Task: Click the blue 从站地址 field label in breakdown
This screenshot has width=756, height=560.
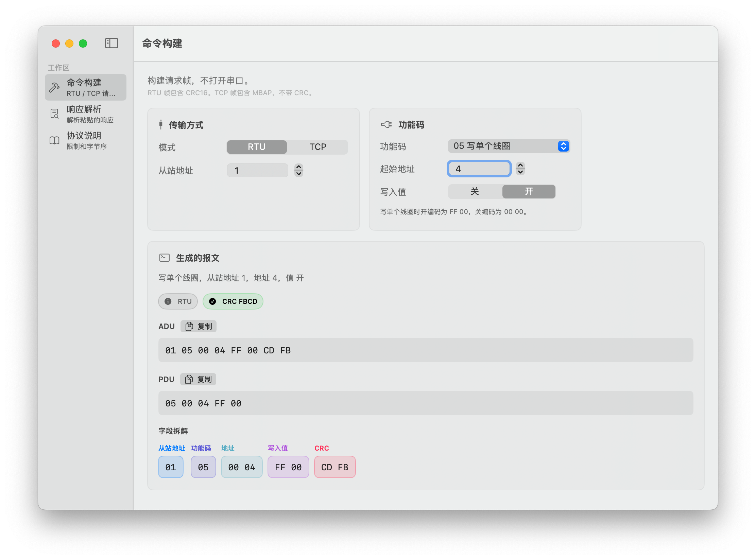Action: pos(172,448)
